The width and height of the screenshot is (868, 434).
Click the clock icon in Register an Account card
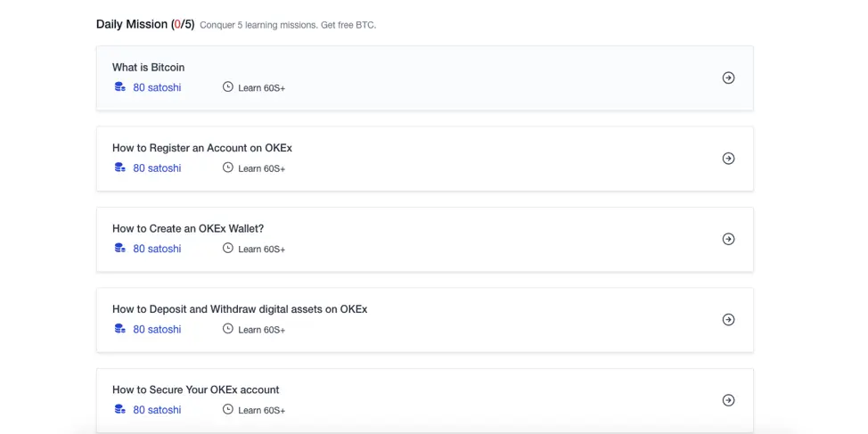pos(228,168)
